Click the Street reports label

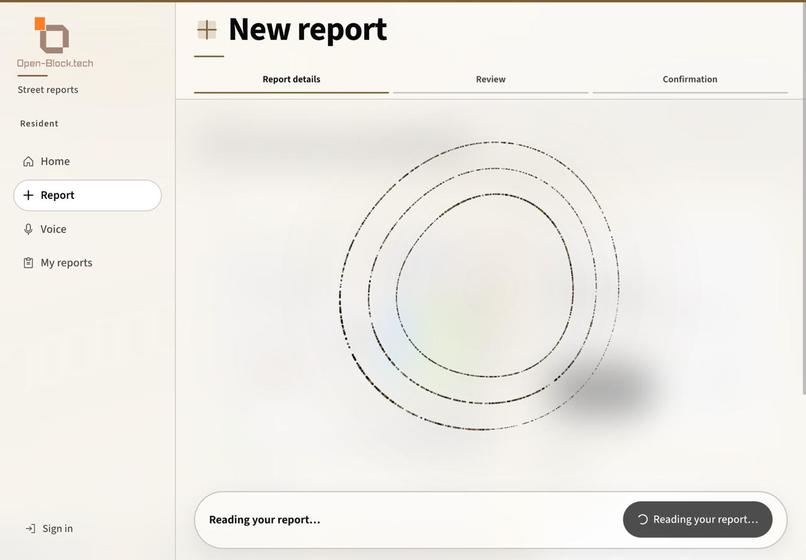point(48,89)
